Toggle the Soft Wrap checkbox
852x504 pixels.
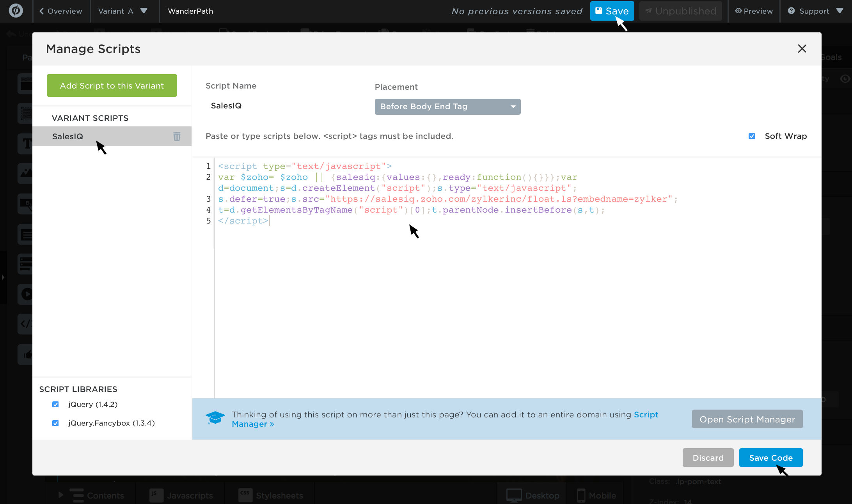click(x=752, y=136)
